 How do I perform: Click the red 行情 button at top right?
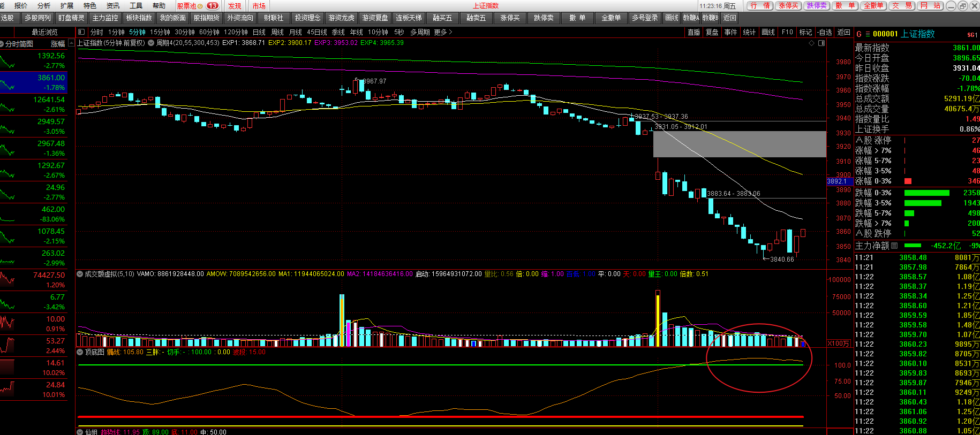click(x=760, y=6)
